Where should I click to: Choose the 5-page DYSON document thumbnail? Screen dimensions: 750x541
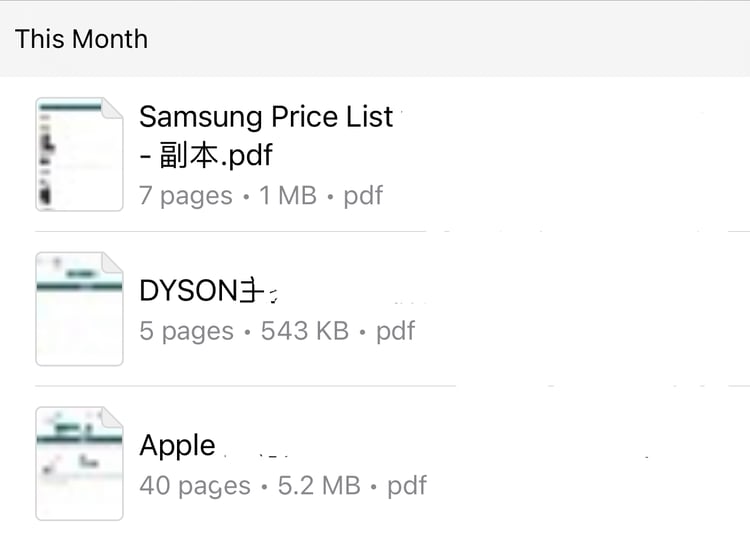click(x=80, y=309)
